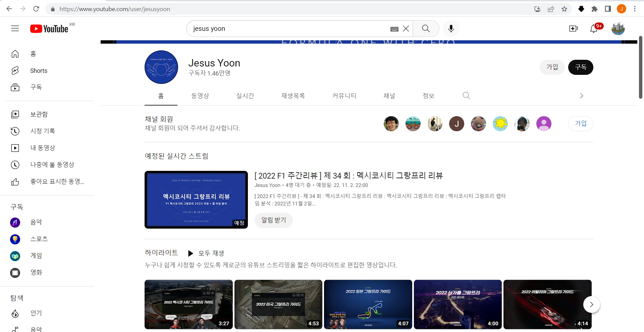
Task: Open 게임 subscription channel
Action: point(47,256)
